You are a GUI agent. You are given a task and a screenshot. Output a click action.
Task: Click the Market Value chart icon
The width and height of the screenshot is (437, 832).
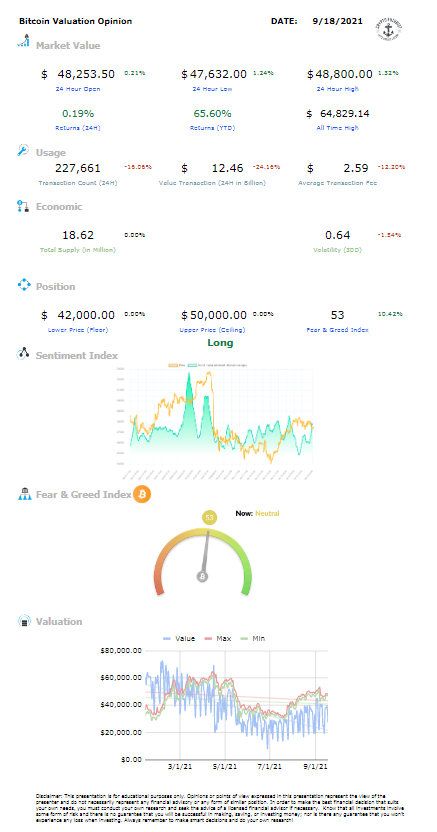pyautogui.click(x=23, y=42)
